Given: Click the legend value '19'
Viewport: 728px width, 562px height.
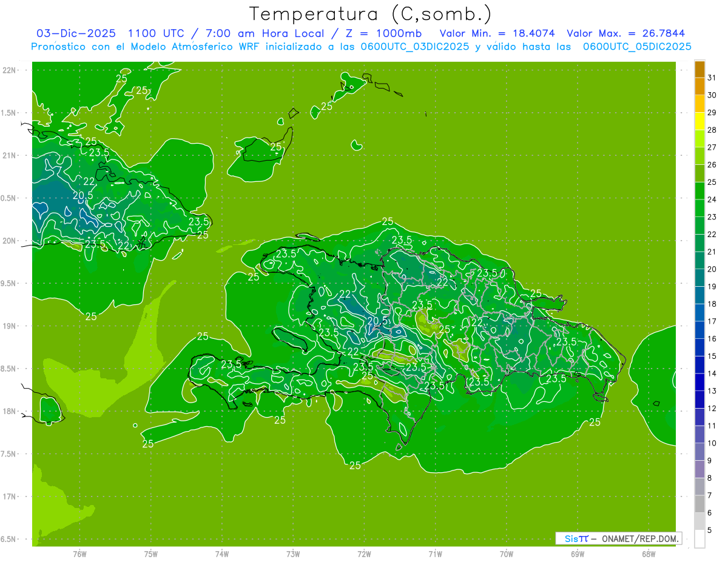Looking at the screenshot, I should [x=712, y=287].
